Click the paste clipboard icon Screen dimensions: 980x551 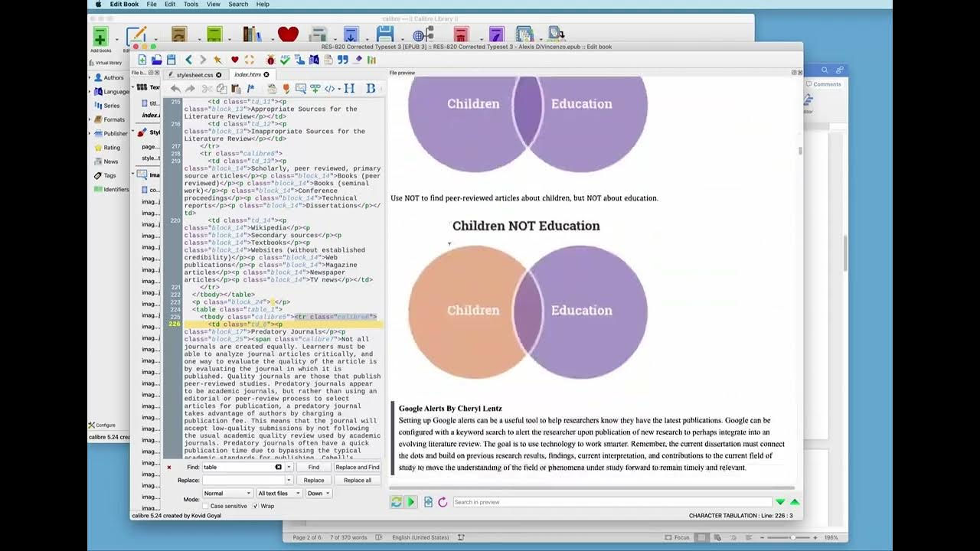(x=236, y=89)
